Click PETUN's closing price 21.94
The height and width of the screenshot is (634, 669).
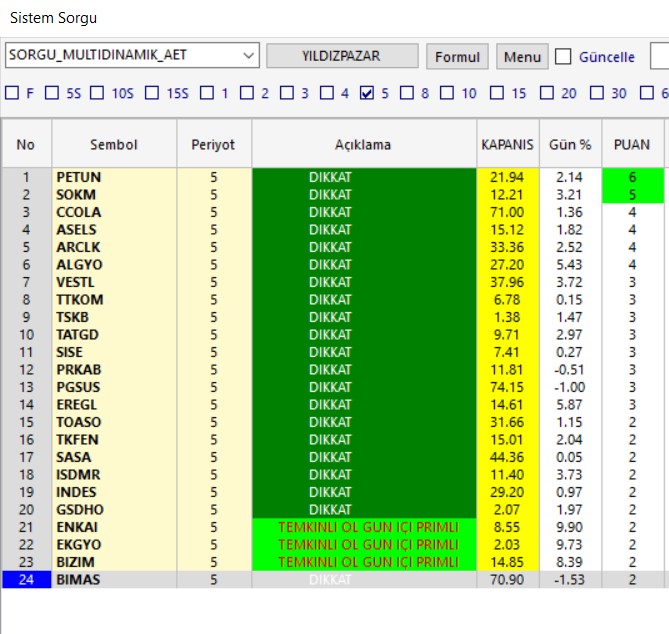pyautogui.click(x=508, y=177)
